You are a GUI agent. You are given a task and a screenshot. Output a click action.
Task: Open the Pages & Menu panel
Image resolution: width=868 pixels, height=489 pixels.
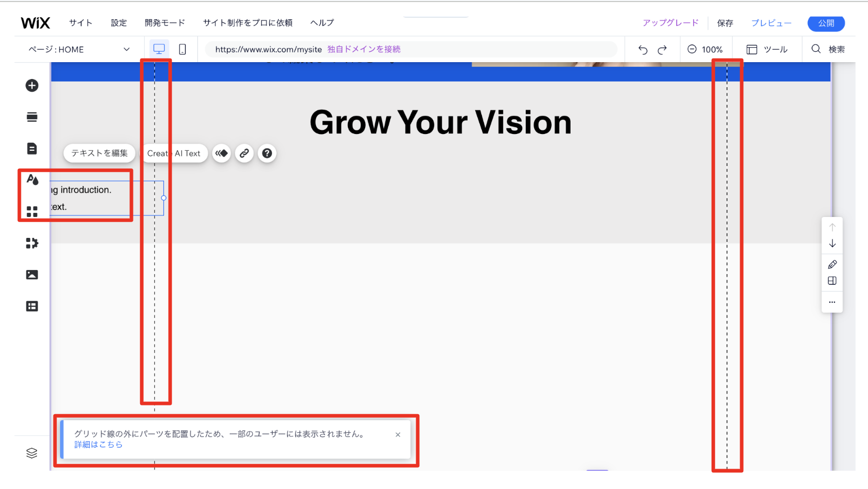(x=32, y=148)
